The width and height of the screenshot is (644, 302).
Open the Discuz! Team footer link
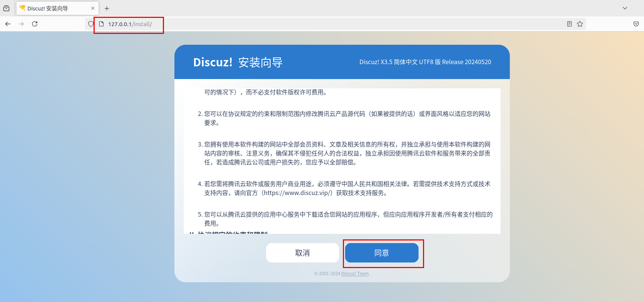click(x=355, y=274)
